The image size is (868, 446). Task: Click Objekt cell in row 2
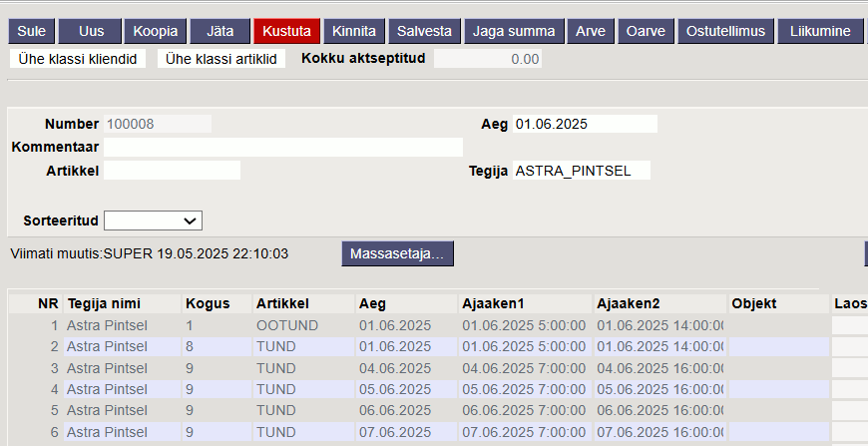(778, 347)
